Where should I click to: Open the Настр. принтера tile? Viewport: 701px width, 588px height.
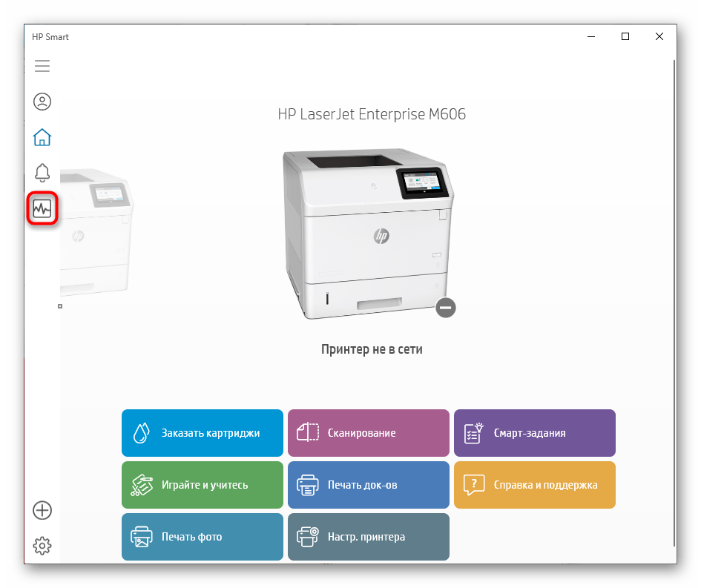click(x=369, y=537)
